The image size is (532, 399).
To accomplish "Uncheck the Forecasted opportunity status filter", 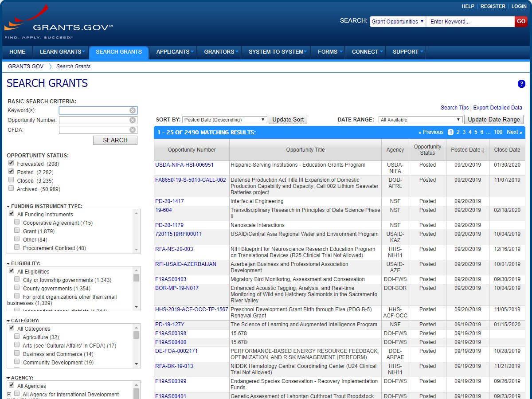I will [x=11, y=162].
